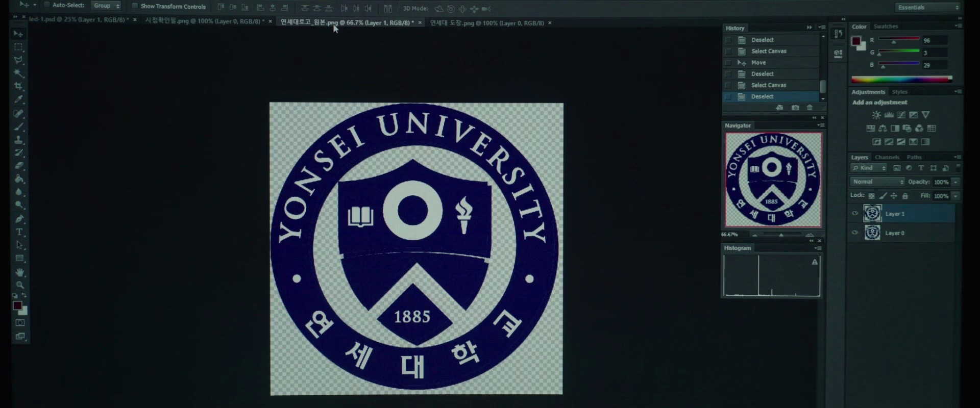
Task: Toggle lock position icon in Layers
Action: (894, 196)
